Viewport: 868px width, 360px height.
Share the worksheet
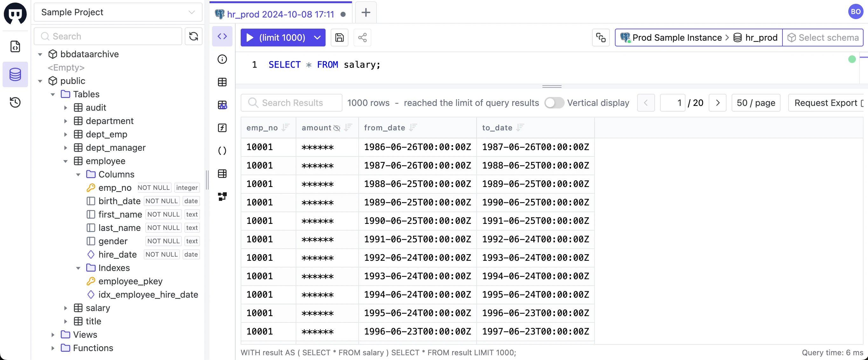tap(362, 38)
